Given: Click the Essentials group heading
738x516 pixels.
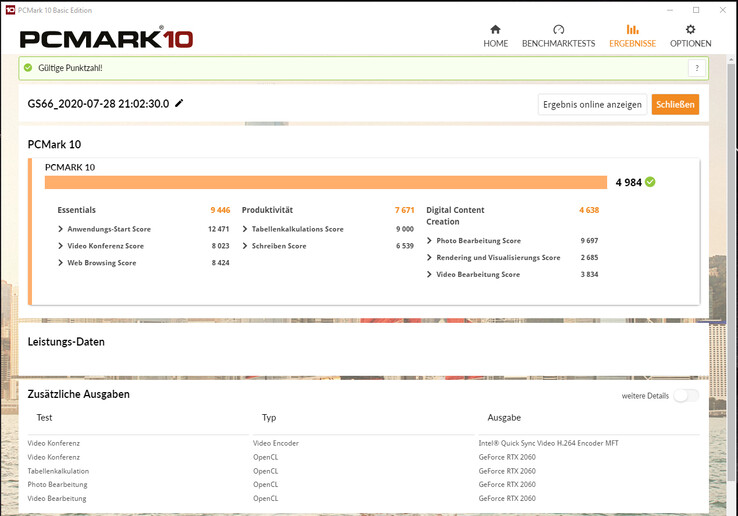Looking at the screenshot, I should [76, 210].
